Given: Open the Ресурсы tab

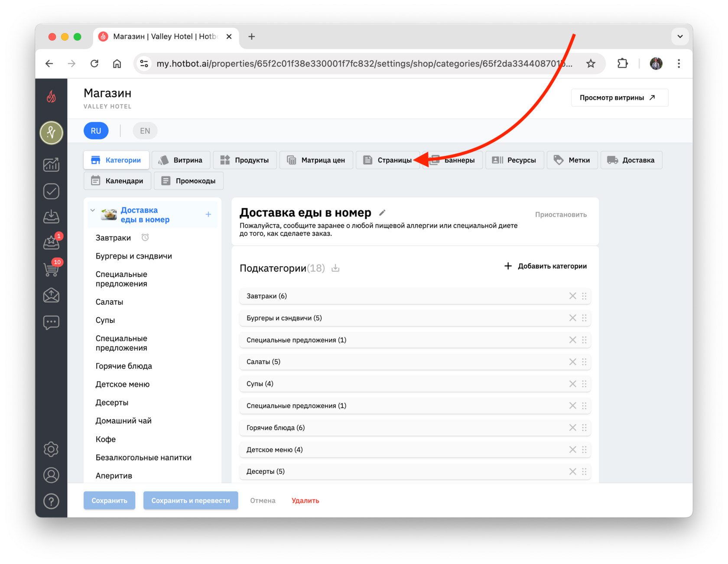Looking at the screenshot, I should click(x=514, y=160).
